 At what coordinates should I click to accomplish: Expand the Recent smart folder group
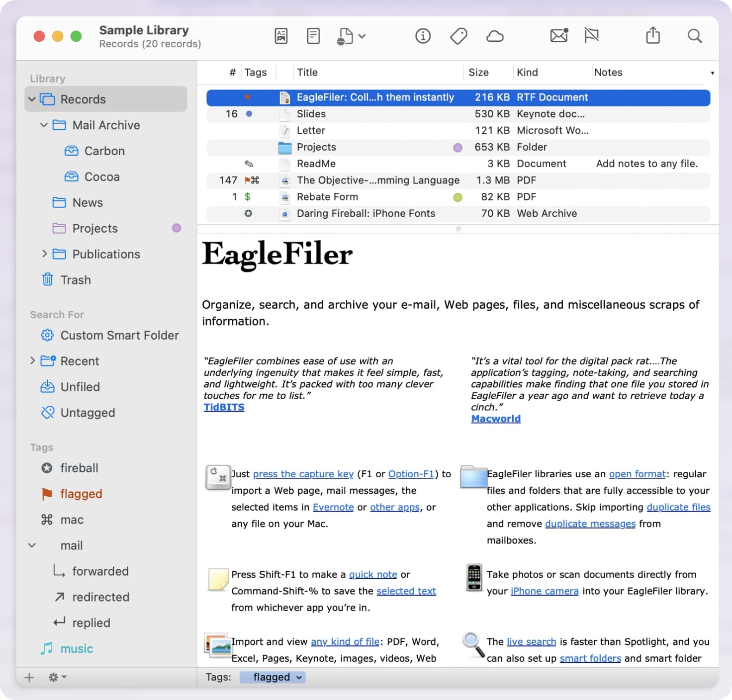point(32,361)
